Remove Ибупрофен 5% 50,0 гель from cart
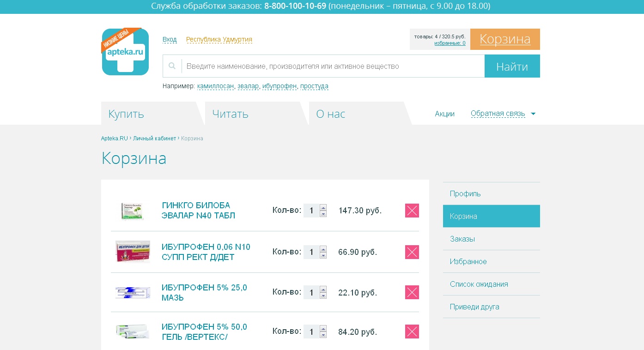Viewport: 644px width, 350px height. pos(412,332)
